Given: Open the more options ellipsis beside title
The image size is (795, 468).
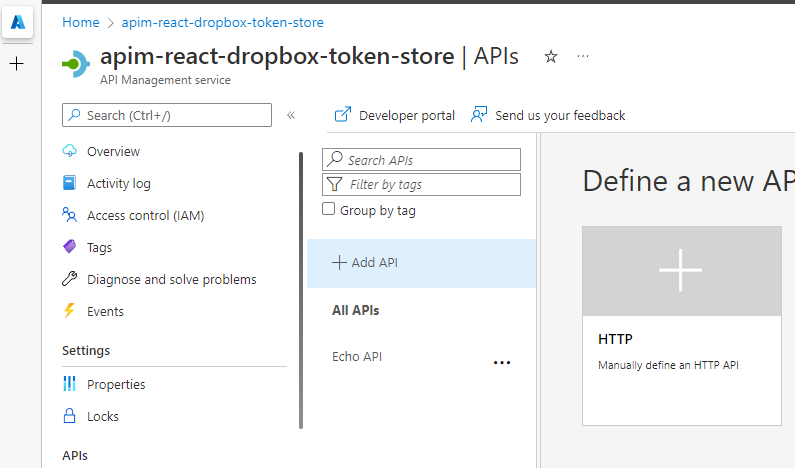Looking at the screenshot, I should tap(583, 56).
